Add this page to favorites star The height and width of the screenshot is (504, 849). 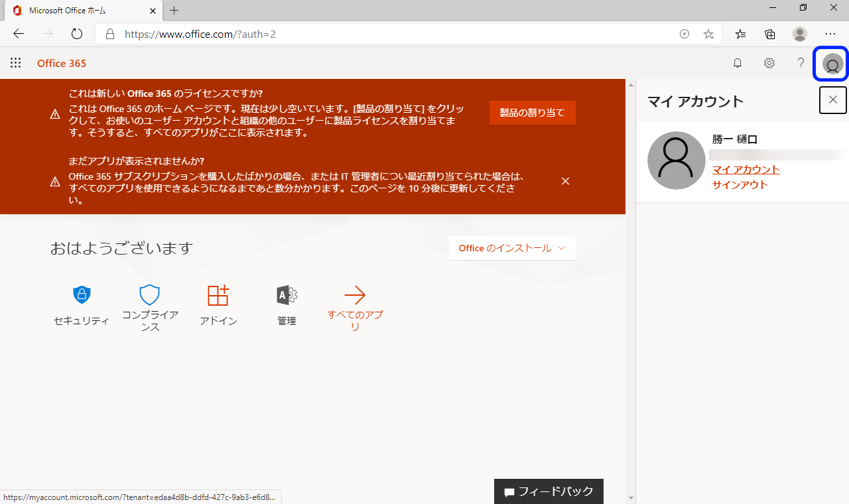point(708,34)
